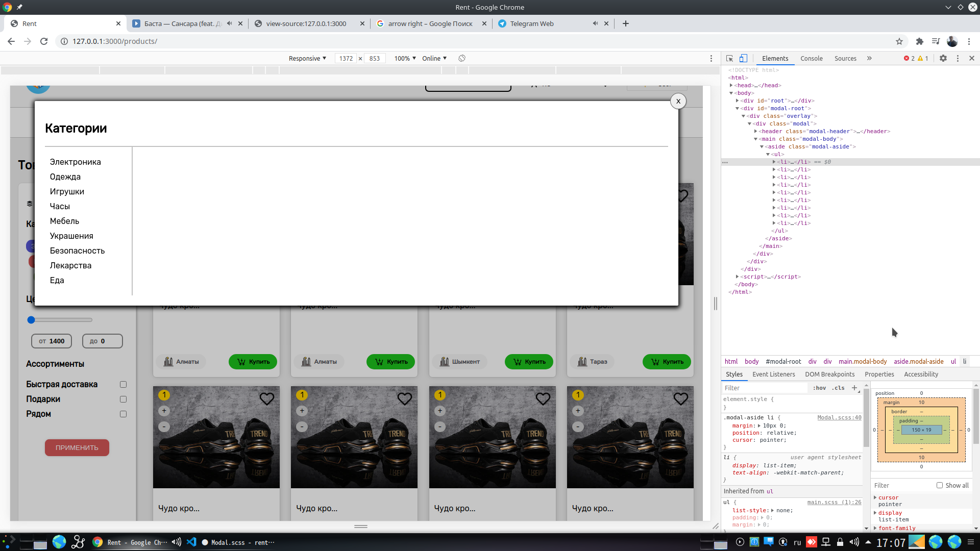980x551 pixels.
Task: Bookmark this page with star icon
Action: [899, 41]
